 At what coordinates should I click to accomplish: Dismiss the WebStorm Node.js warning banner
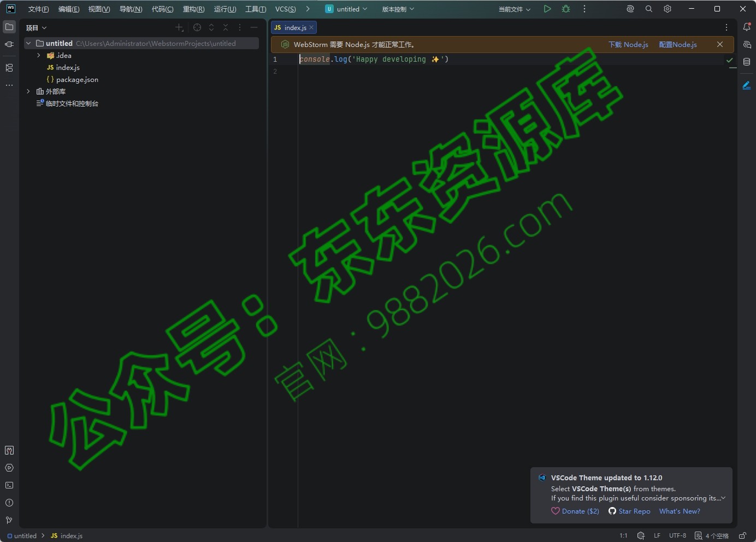[x=720, y=44]
